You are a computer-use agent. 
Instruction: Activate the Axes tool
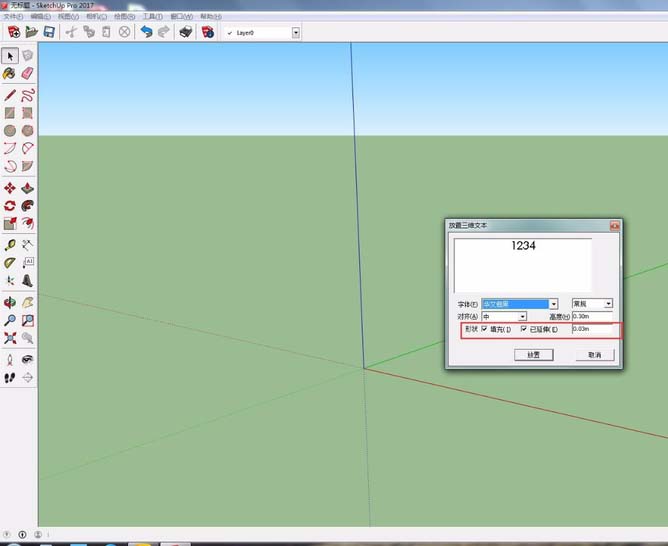click(10, 281)
